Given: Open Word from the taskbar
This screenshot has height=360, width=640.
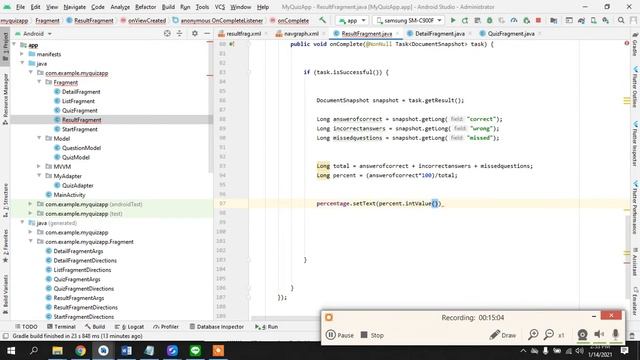Looking at the screenshot, I should coord(126,351).
